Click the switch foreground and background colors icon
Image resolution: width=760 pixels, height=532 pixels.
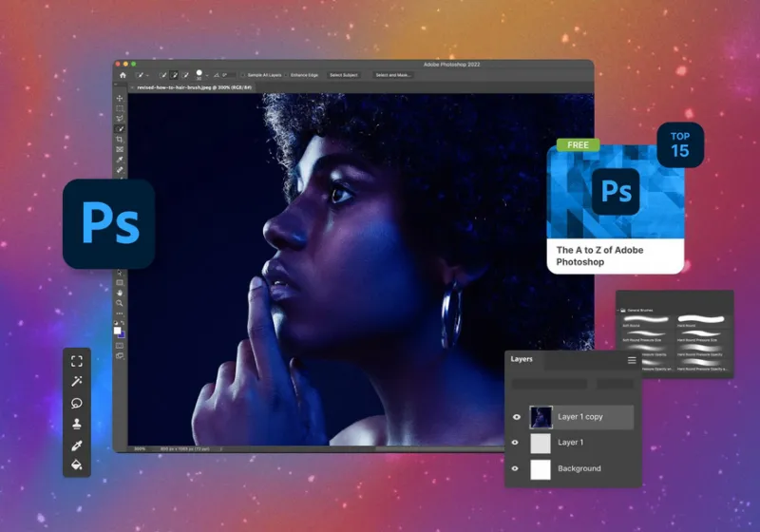(x=123, y=323)
